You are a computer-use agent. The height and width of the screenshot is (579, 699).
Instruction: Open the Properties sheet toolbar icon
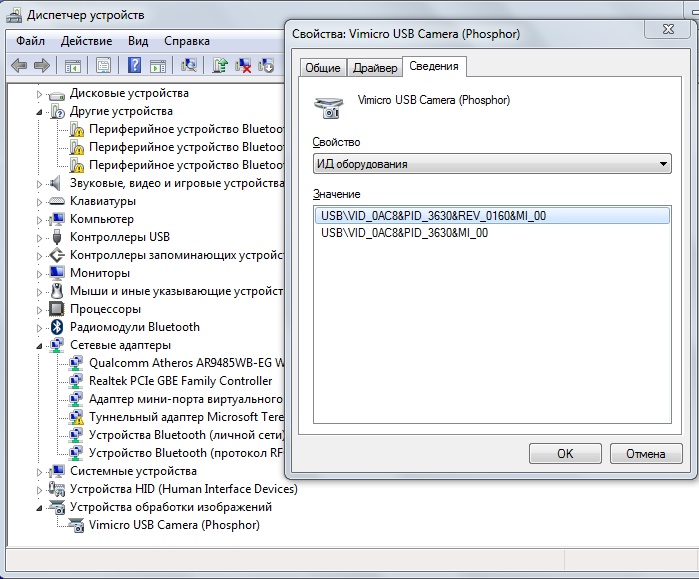[103, 66]
